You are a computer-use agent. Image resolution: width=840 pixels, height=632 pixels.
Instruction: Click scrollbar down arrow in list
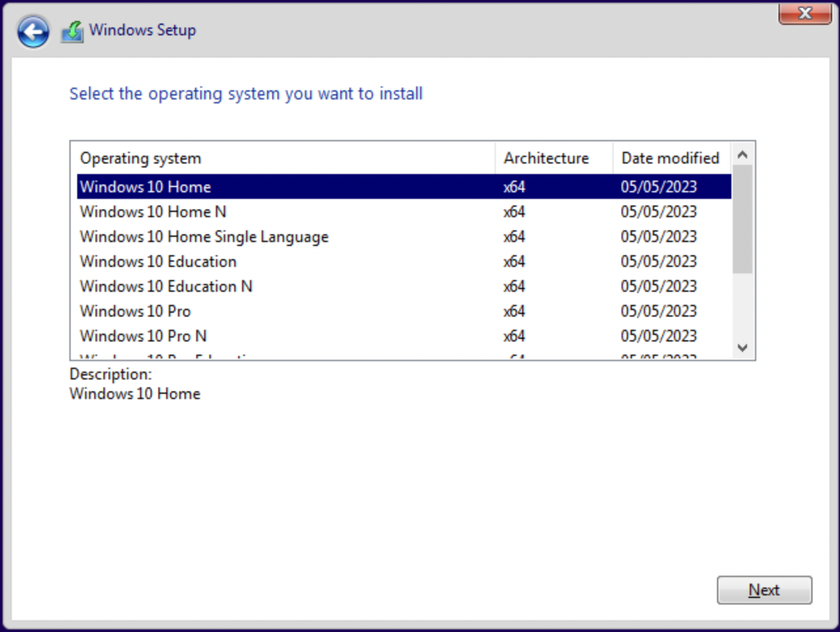[x=743, y=348]
